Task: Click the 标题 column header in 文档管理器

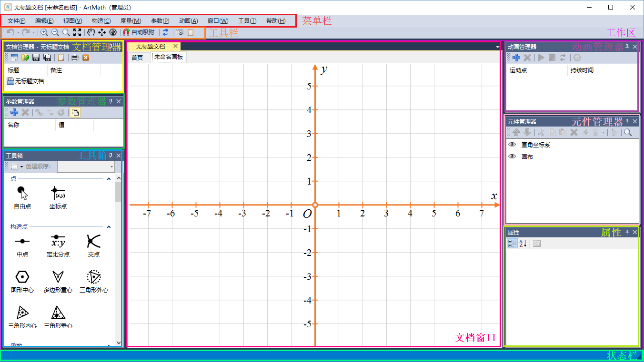Action: (26, 70)
